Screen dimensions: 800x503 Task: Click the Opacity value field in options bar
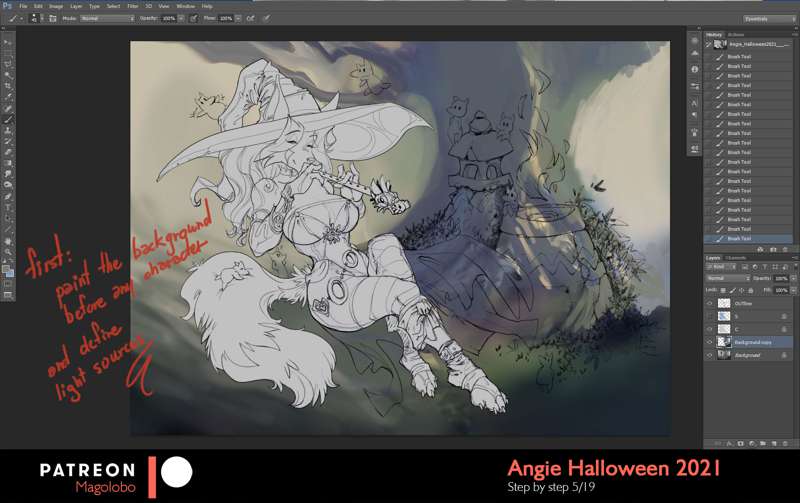[168, 18]
